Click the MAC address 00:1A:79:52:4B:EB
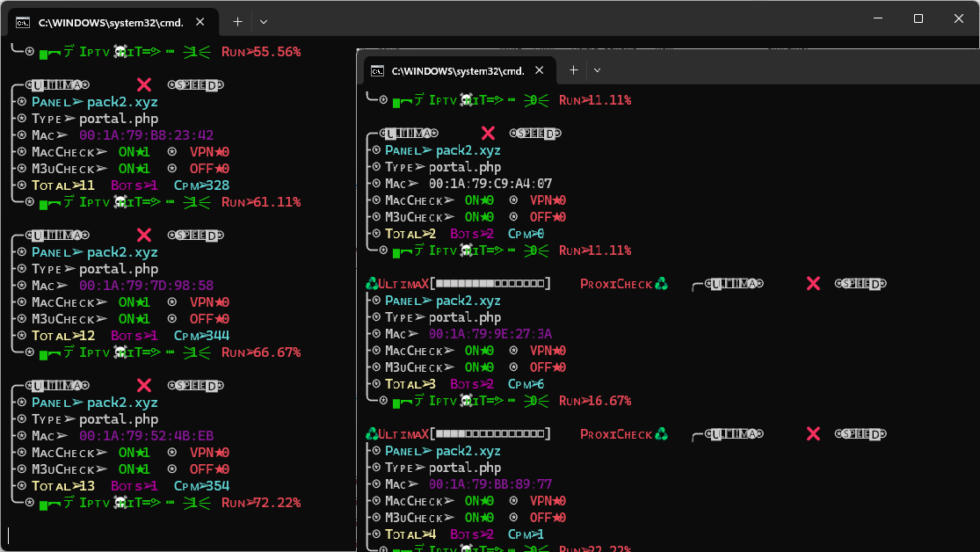The image size is (980, 552). pyautogui.click(x=146, y=436)
